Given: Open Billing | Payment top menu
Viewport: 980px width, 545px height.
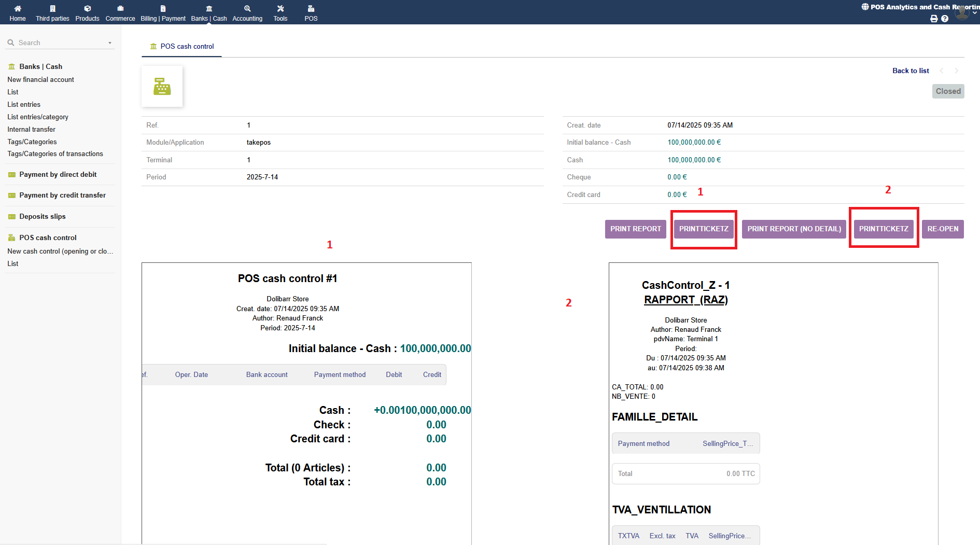Looking at the screenshot, I should click(163, 13).
